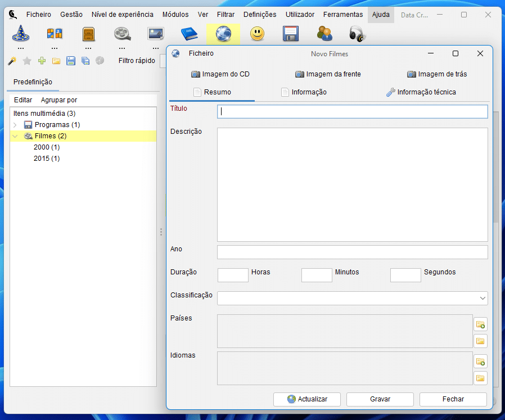Select Itens multimédia (3) root node
This screenshot has height=420, width=505.
pos(44,114)
